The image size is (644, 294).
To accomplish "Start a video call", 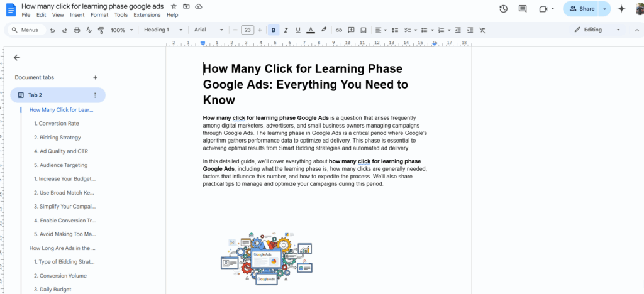I will (543, 9).
